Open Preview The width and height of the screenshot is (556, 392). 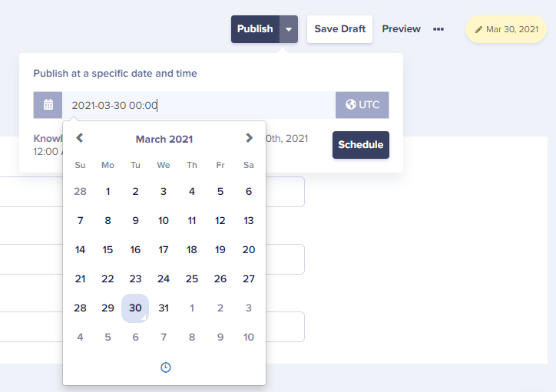click(401, 29)
